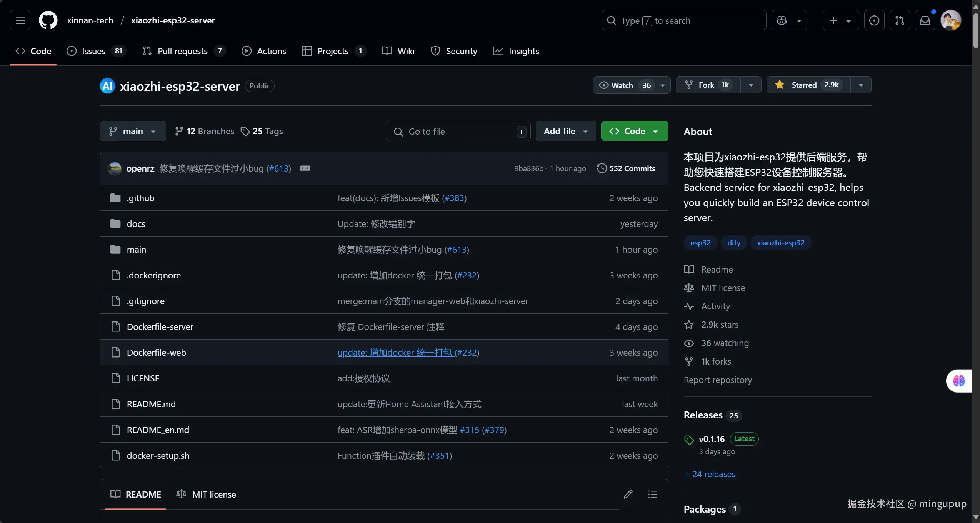This screenshot has height=523, width=980.
Task: Open the 552 Commits history link
Action: point(626,168)
